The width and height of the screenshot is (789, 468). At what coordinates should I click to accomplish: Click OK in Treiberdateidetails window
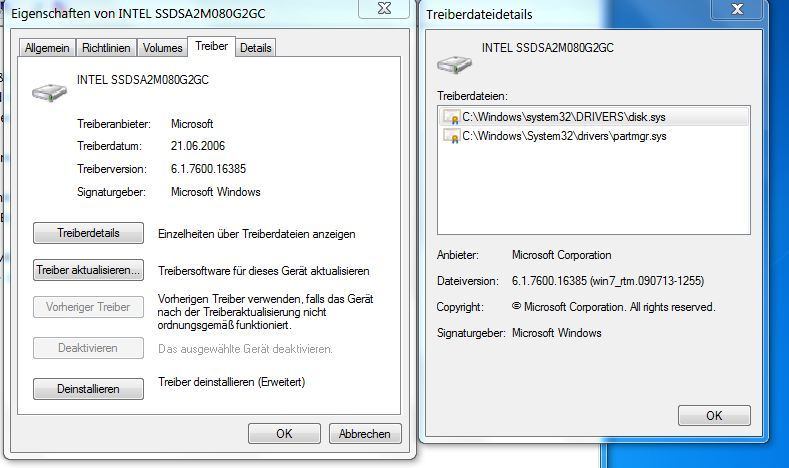(714, 416)
